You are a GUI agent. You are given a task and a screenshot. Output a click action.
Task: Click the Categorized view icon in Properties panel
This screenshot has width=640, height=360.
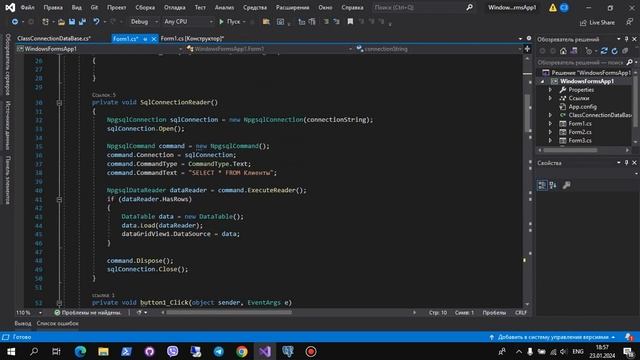pos(542,185)
